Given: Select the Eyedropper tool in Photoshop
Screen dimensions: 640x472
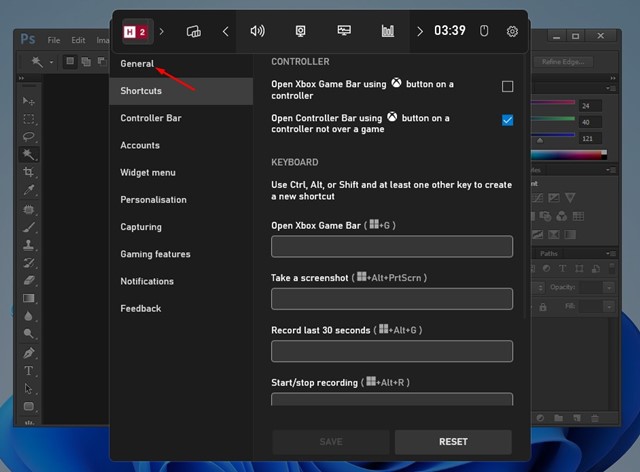Looking at the screenshot, I should (29, 190).
